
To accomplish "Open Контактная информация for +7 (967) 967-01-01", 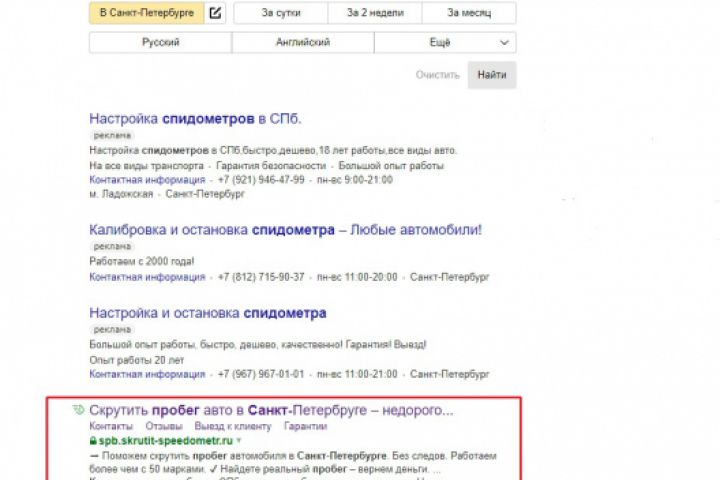I will (x=147, y=374).
